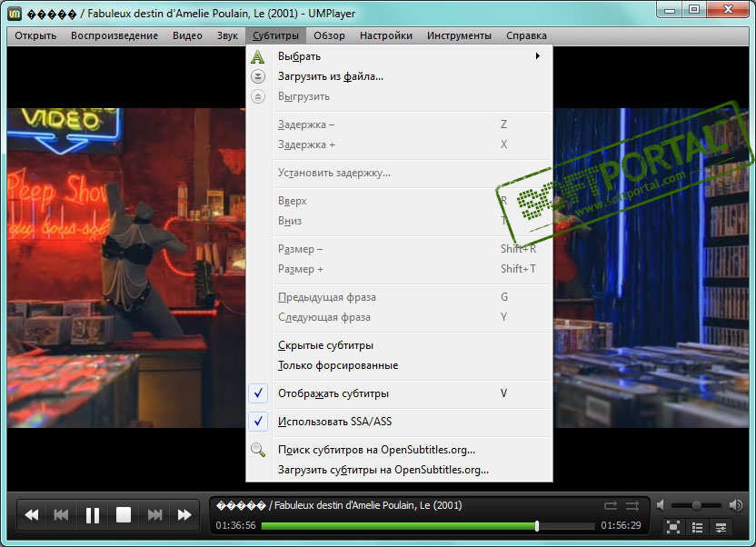Open the Справка menu
756x547 pixels.
coord(526,35)
